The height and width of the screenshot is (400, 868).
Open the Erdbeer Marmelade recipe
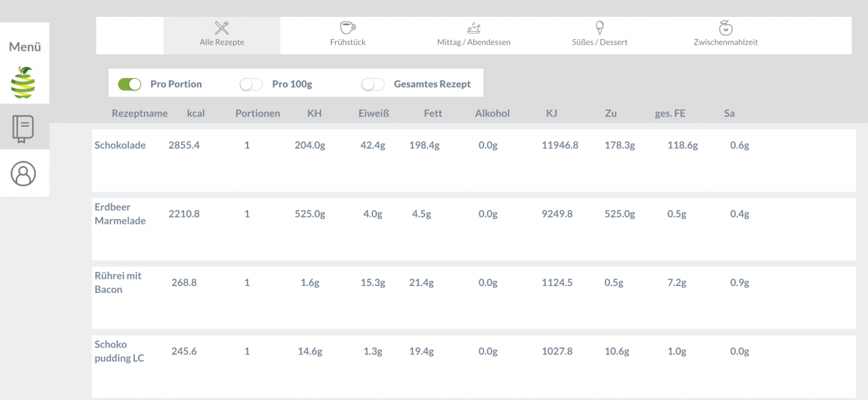point(120,214)
